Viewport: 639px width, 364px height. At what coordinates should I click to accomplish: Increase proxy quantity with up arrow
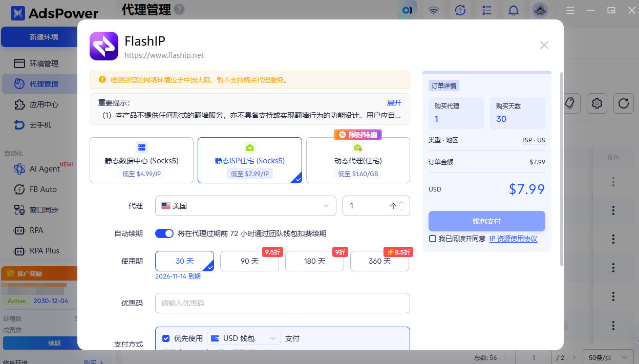[x=401, y=201]
